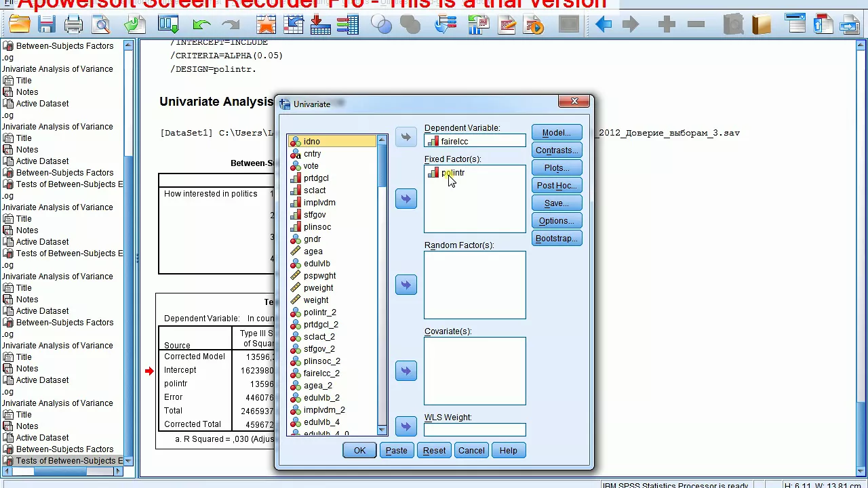Click Reset in the Univariate dialog
Screen dimensions: 868x488
(x=435, y=451)
